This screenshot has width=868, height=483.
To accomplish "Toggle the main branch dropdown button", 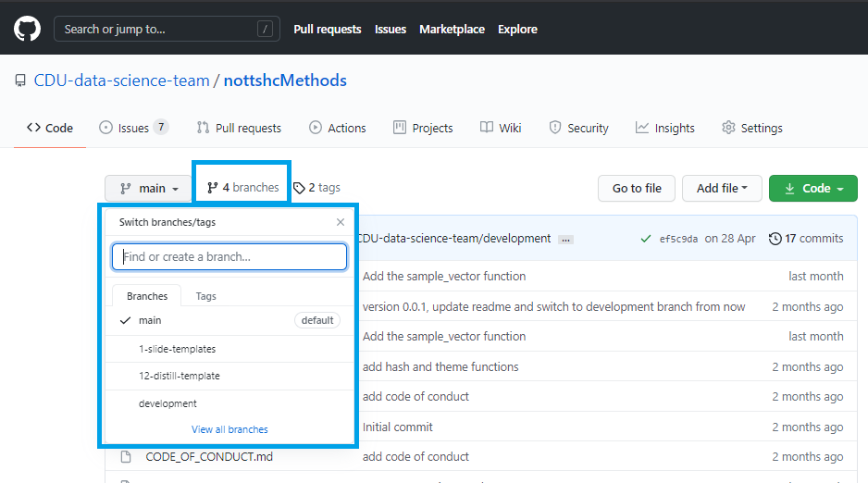I will click(x=148, y=189).
